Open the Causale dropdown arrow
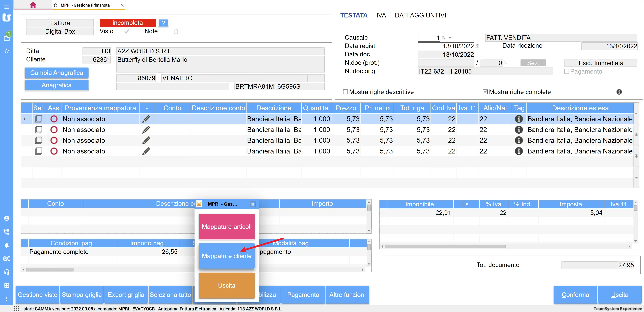Image resolution: width=644 pixels, height=312 pixels. 450,38
